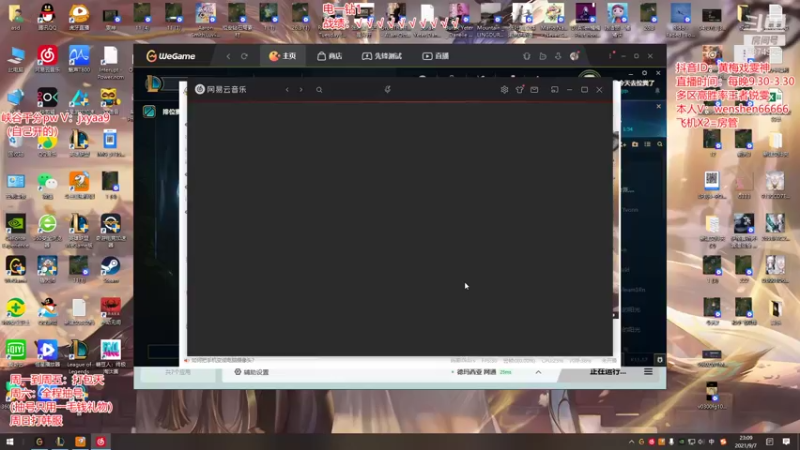Click NetEase Cloud Music back arrow
This screenshot has height=450, width=800.
[x=287, y=90]
